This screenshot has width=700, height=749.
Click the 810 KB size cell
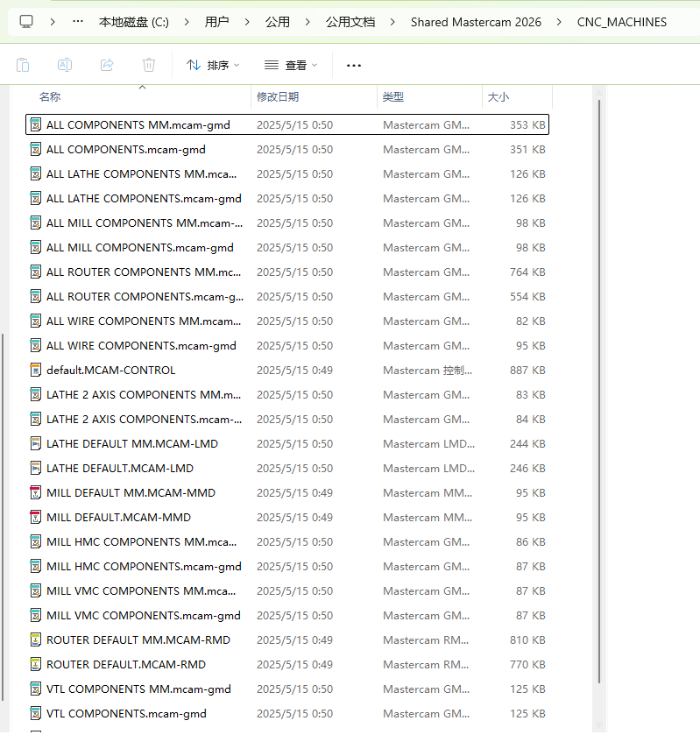[527, 640]
